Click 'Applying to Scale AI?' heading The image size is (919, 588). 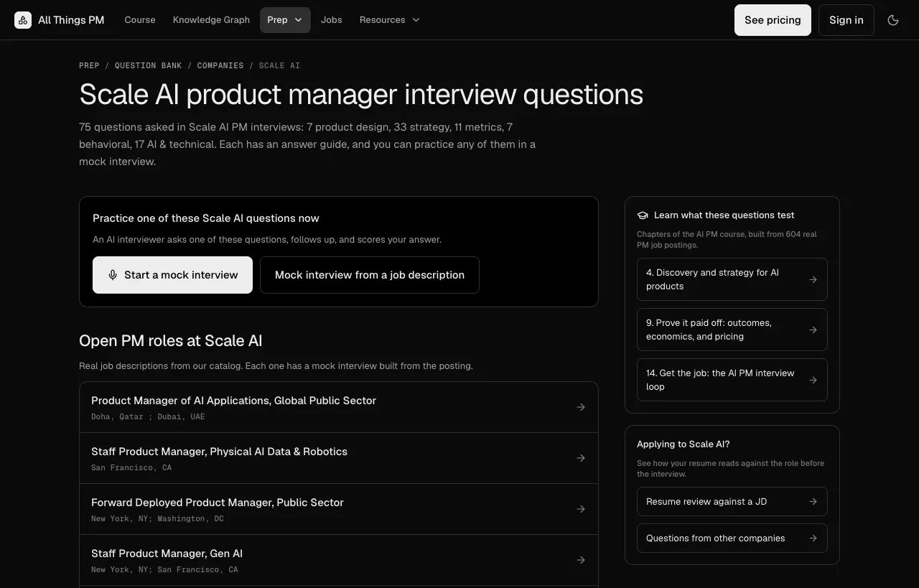(684, 444)
